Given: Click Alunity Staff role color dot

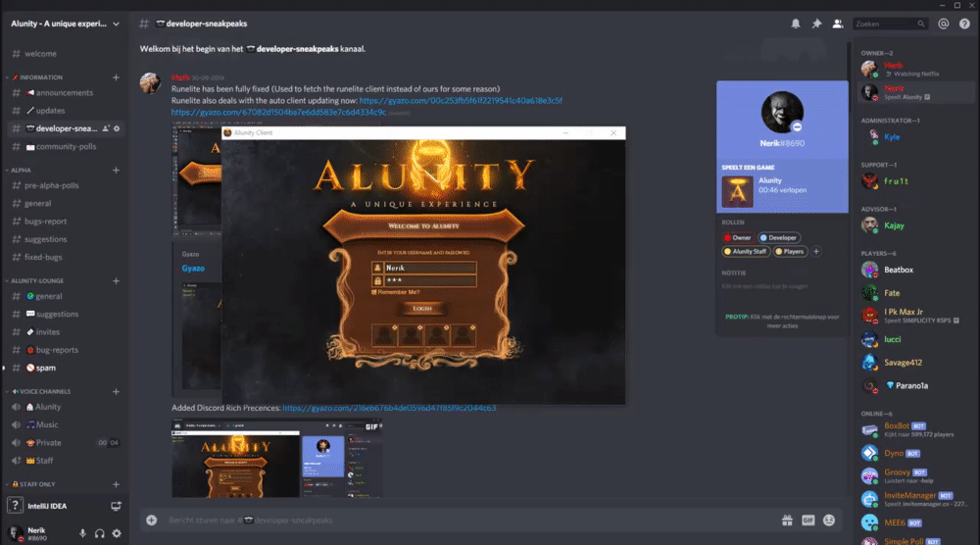Looking at the screenshot, I should coord(727,252).
